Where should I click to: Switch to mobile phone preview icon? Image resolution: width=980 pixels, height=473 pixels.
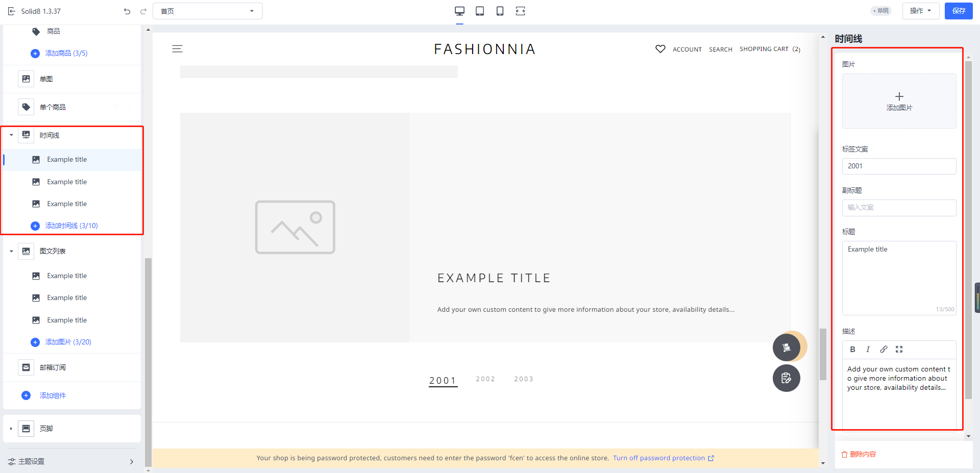coord(500,11)
